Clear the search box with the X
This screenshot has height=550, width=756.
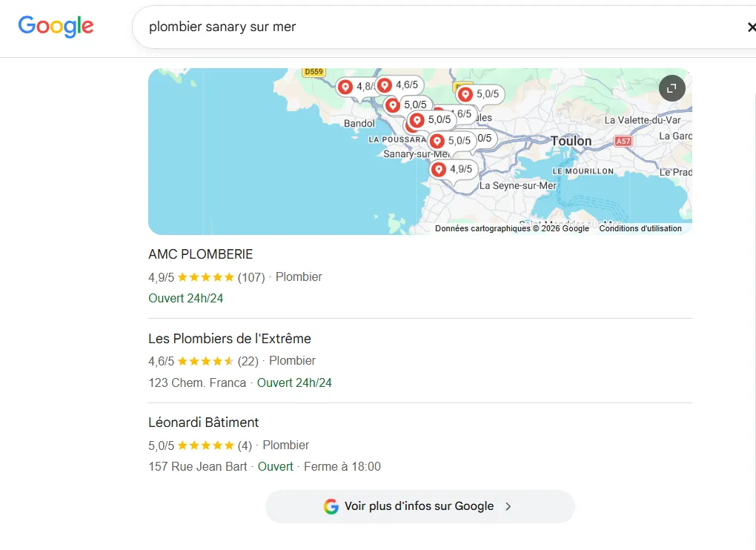coord(751,27)
